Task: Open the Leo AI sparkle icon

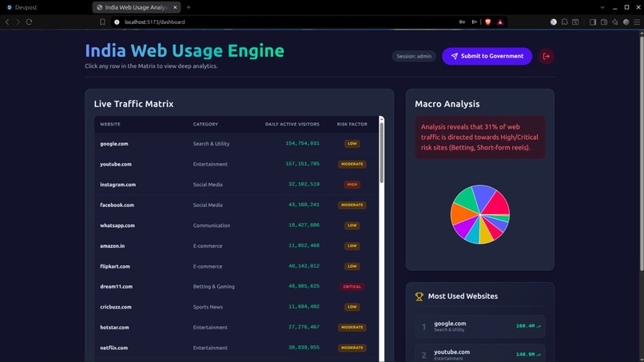Action: pos(615,22)
